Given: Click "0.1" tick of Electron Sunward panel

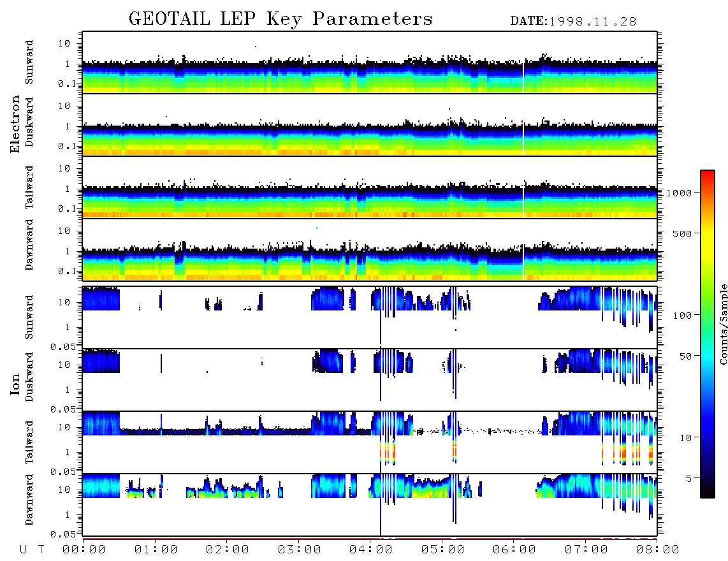Looking at the screenshot, I should click(x=67, y=84).
